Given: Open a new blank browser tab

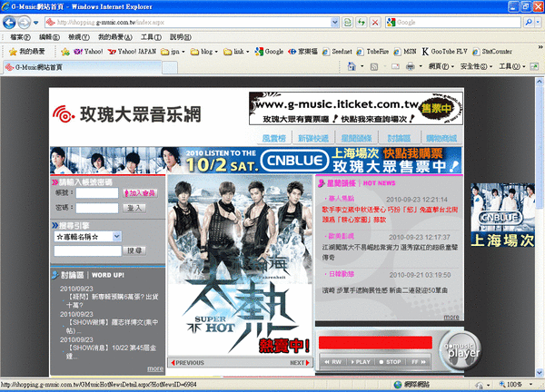Looking at the screenshot, I should tap(170, 67).
